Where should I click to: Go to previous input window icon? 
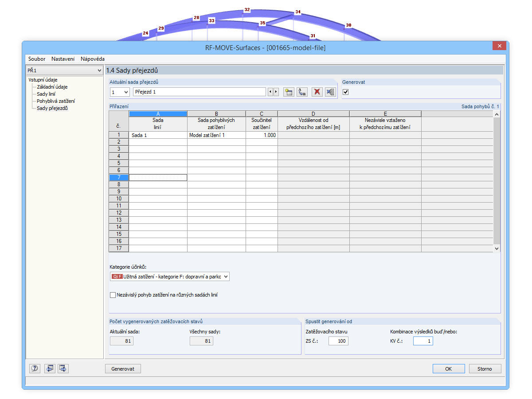pyautogui.click(x=49, y=368)
